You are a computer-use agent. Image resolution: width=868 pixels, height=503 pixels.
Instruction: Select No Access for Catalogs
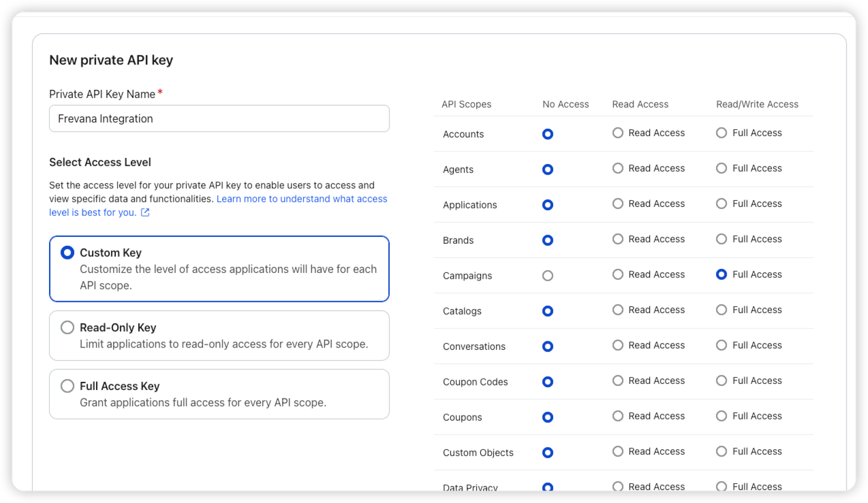point(548,311)
